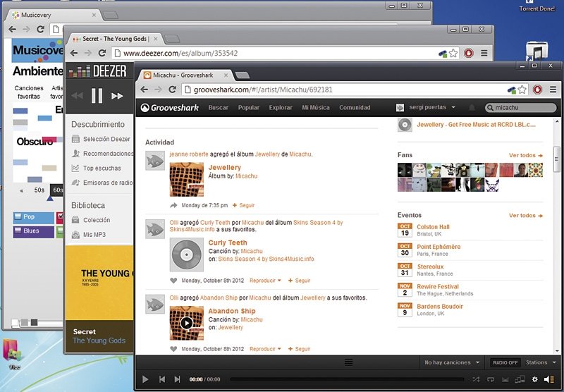The image size is (564, 392).
Task: Click Grooveshark volume speaker icon
Action: [x=549, y=379]
